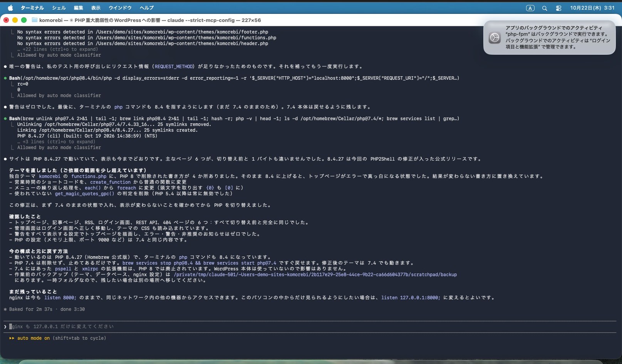The image size is (622, 364).
Task: Open the ターミナル app menu
Action: [32, 8]
